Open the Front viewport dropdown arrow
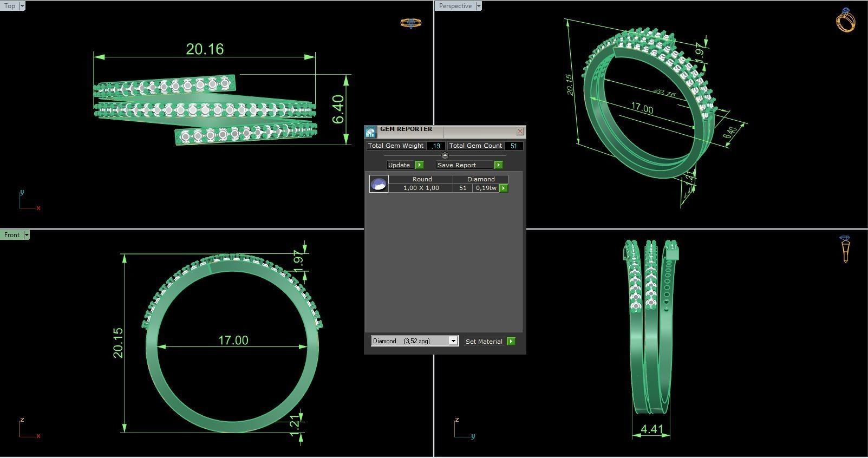This screenshot has height=458, width=868. click(26, 235)
